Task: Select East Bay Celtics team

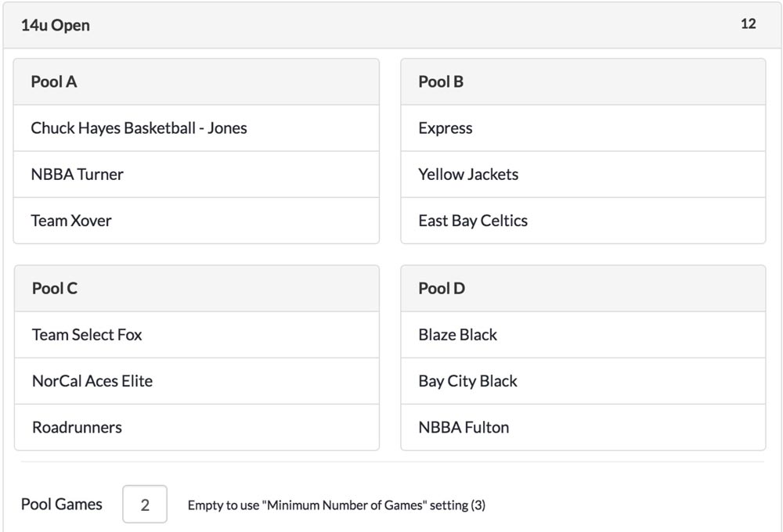Action: pyautogui.click(x=473, y=221)
